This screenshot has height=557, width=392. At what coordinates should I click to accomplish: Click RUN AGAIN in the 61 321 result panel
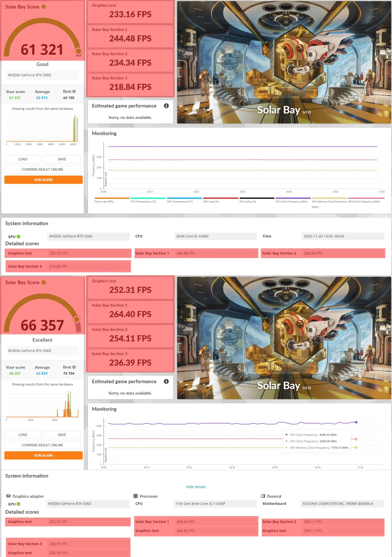tap(44, 180)
